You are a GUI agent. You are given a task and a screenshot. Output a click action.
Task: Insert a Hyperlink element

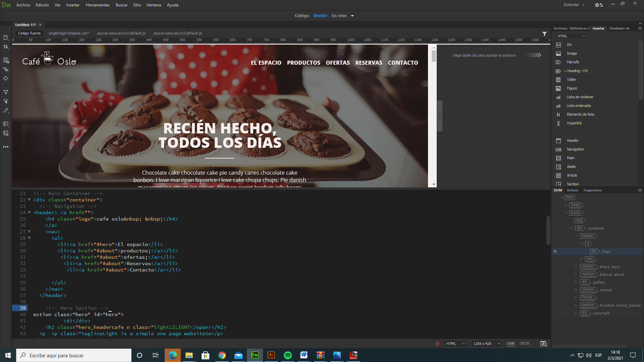(x=574, y=123)
